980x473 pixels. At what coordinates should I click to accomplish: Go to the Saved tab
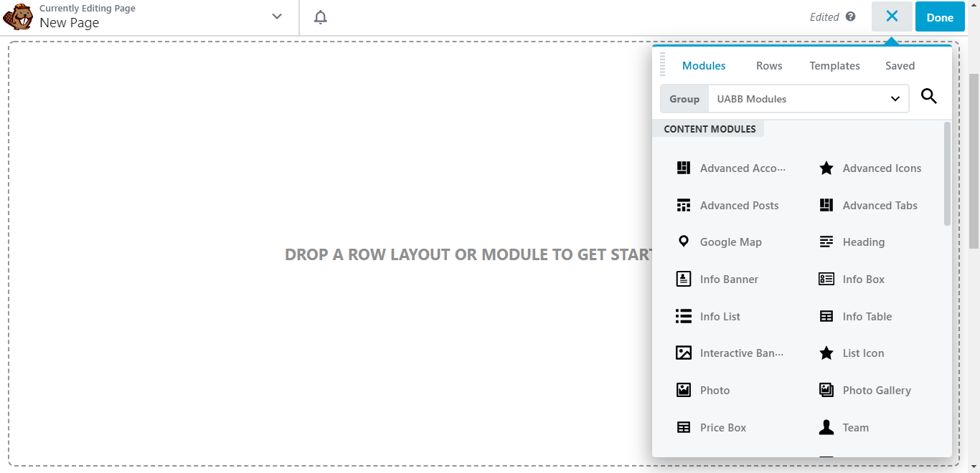[x=900, y=66]
